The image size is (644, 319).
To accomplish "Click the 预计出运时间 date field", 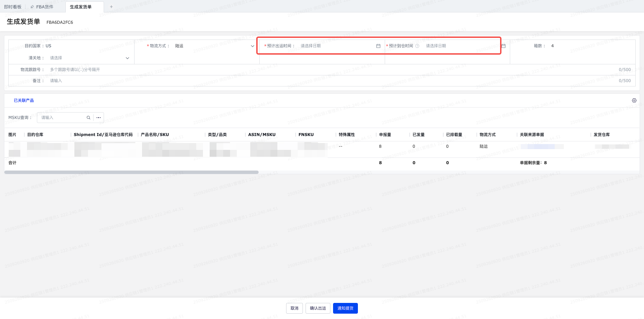I will 340,46.
